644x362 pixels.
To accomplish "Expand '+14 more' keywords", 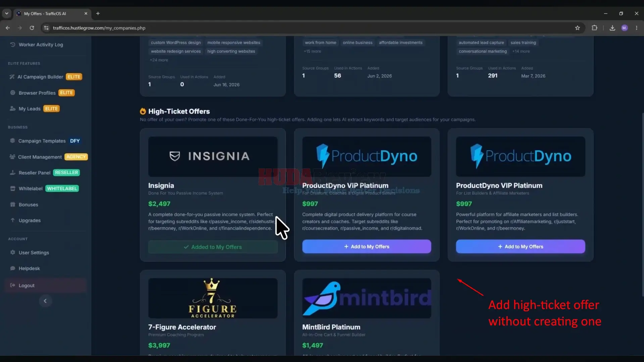I will pos(521,51).
